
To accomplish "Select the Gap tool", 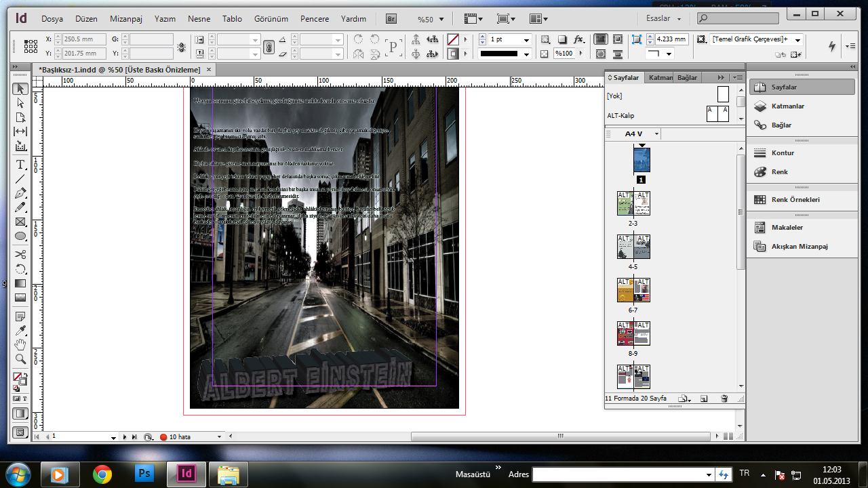I will (20, 131).
